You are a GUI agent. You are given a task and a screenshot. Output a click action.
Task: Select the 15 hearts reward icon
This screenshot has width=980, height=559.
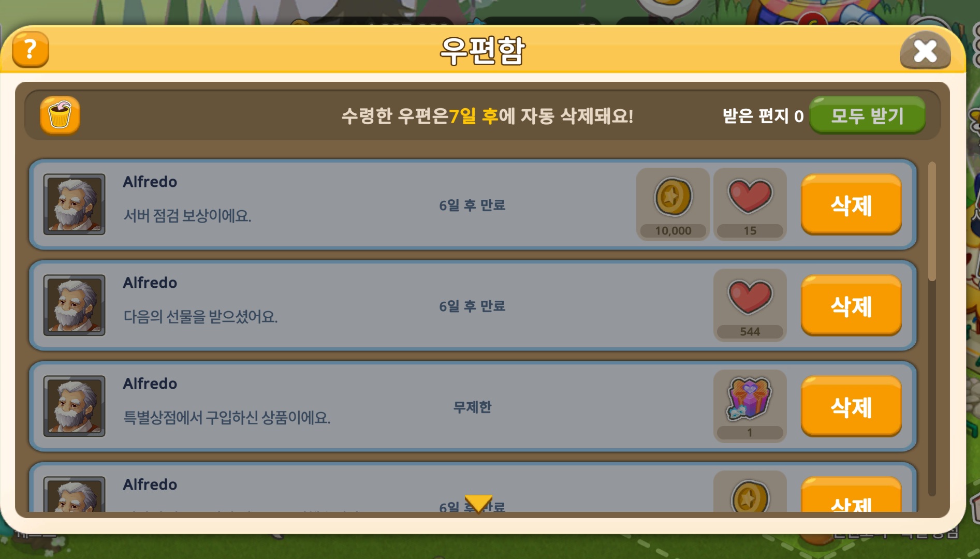point(750,204)
